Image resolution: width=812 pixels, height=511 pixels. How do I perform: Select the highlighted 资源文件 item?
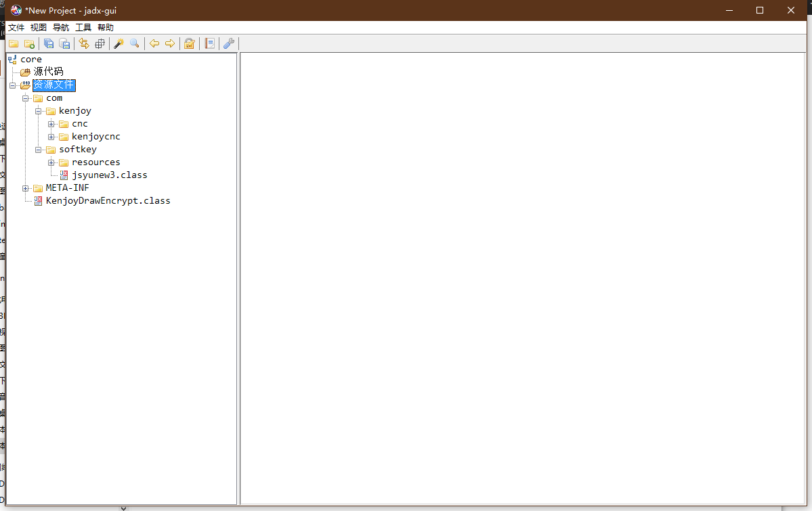54,85
